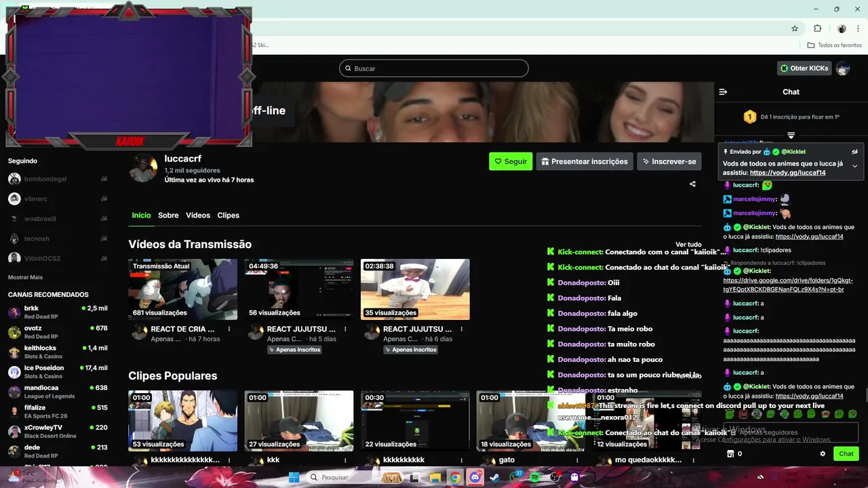The width and height of the screenshot is (868, 488).
Task: Click Mostrar Mais in following list
Action: coord(25,277)
